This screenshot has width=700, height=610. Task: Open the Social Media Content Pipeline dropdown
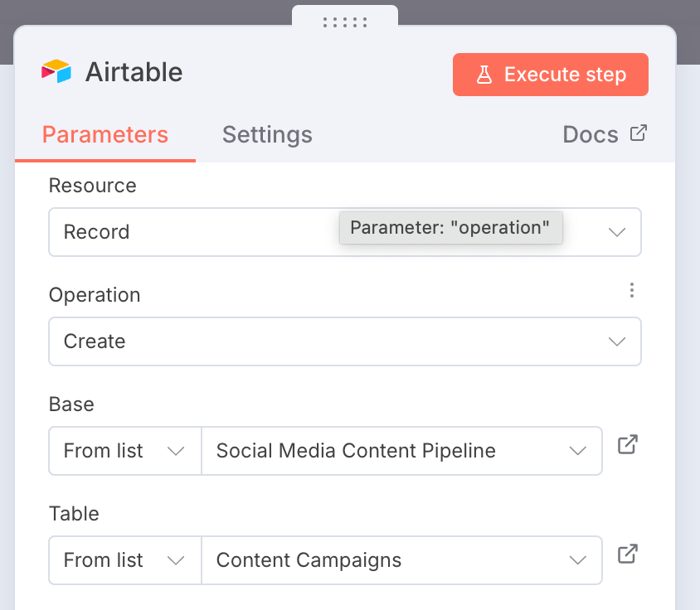(401, 451)
